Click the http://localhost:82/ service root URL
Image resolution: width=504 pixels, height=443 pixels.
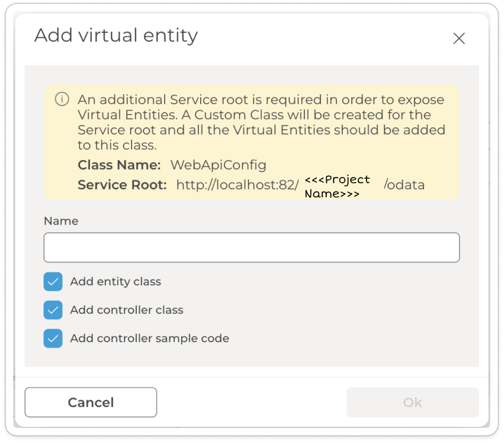pyautogui.click(x=237, y=185)
